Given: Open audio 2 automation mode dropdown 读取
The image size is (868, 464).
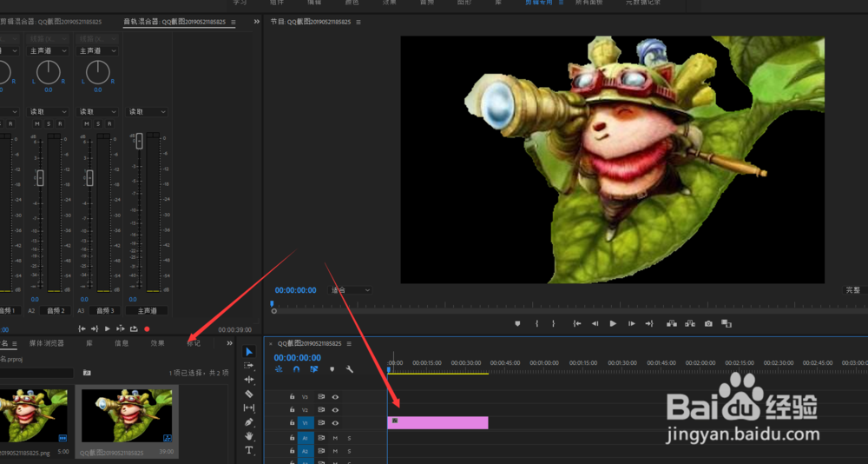Looking at the screenshot, I should (48, 112).
